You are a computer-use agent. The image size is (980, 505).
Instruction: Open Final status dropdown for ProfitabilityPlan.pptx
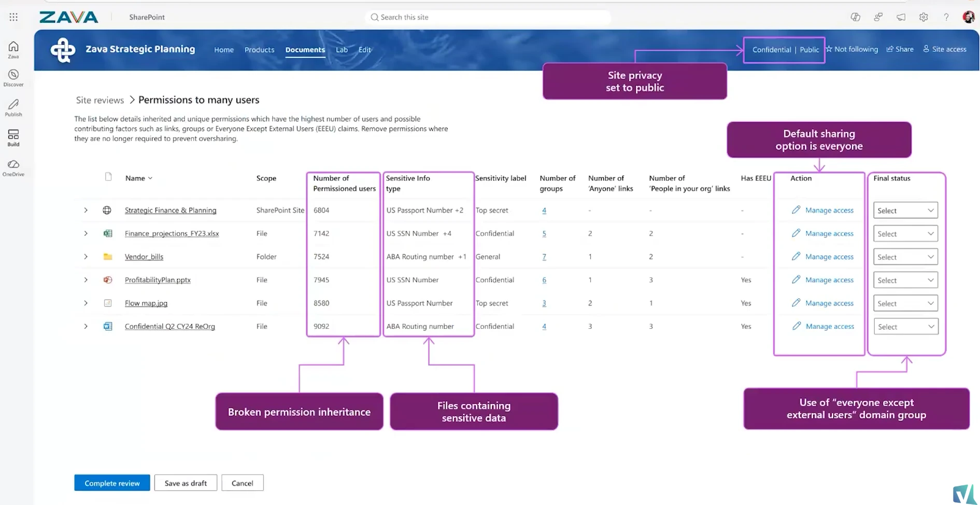tap(905, 280)
